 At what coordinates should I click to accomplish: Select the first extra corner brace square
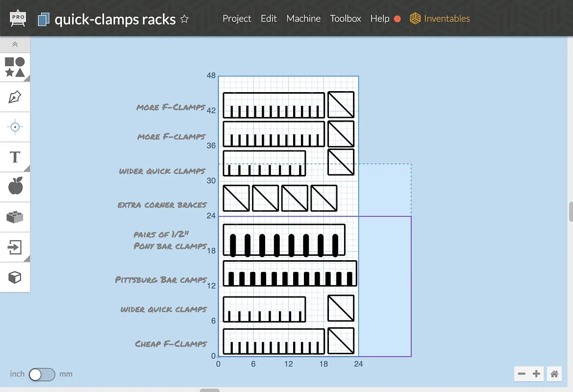click(x=236, y=198)
